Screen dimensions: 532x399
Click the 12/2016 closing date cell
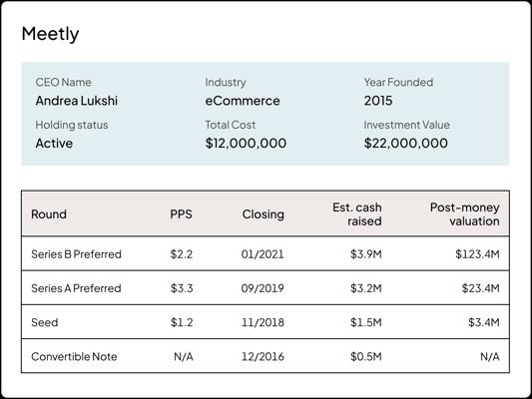263,356
